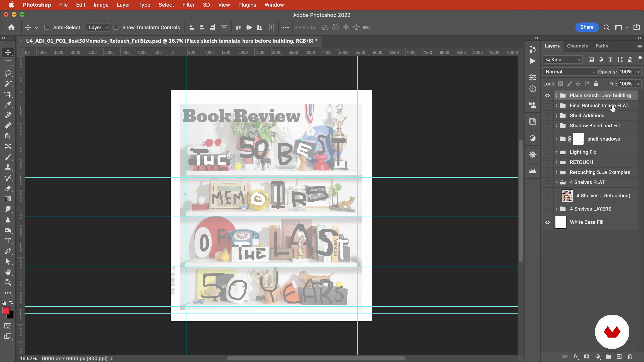
Task: Click the 4 Shelves Retouched layer thumbnail
Action: [567, 196]
